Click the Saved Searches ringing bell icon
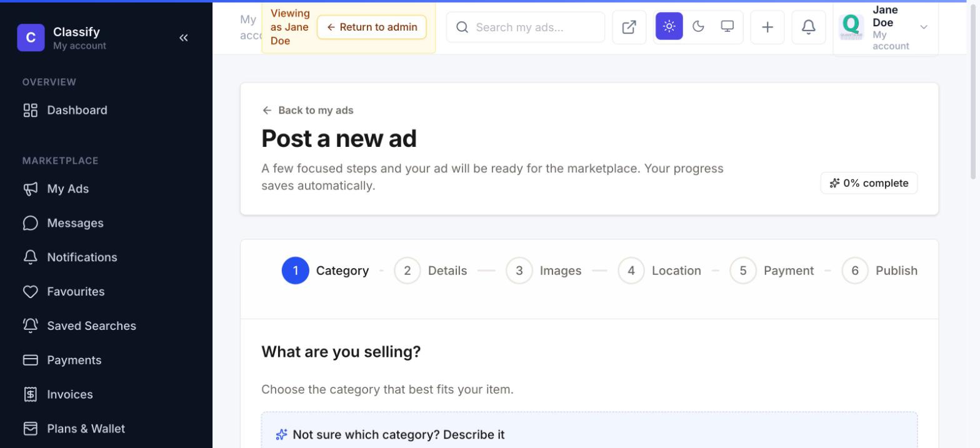Image resolution: width=980 pixels, height=448 pixels. pyautogui.click(x=31, y=326)
